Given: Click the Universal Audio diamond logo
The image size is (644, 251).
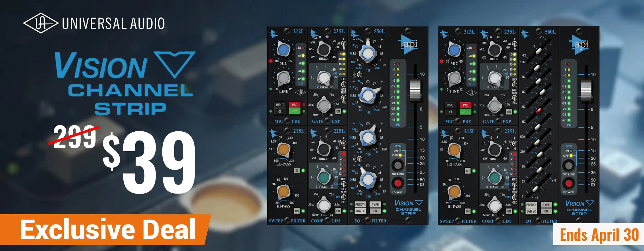Looking at the screenshot, I should tap(41, 23).
